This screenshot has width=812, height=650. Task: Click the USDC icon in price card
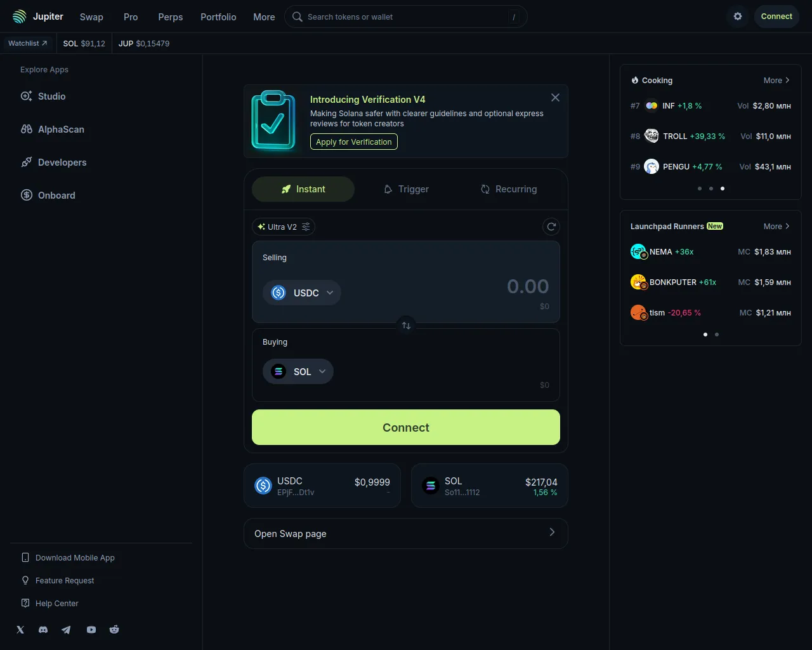(263, 486)
